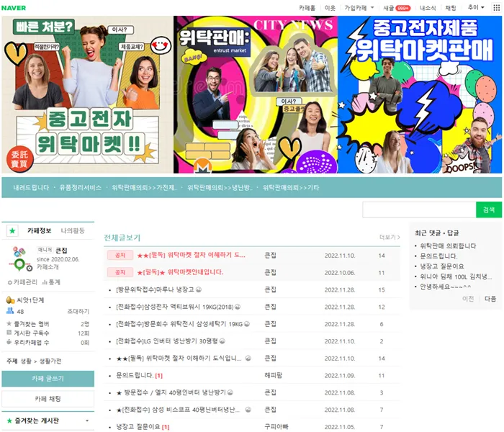Open post 문의드립니다. [1]
The width and height of the screenshot is (504, 432).
point(139,375)
